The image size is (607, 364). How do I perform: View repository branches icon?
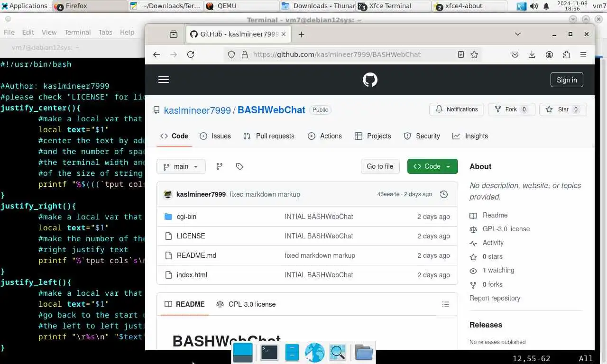pyautogui.click(x=220, y=166)
